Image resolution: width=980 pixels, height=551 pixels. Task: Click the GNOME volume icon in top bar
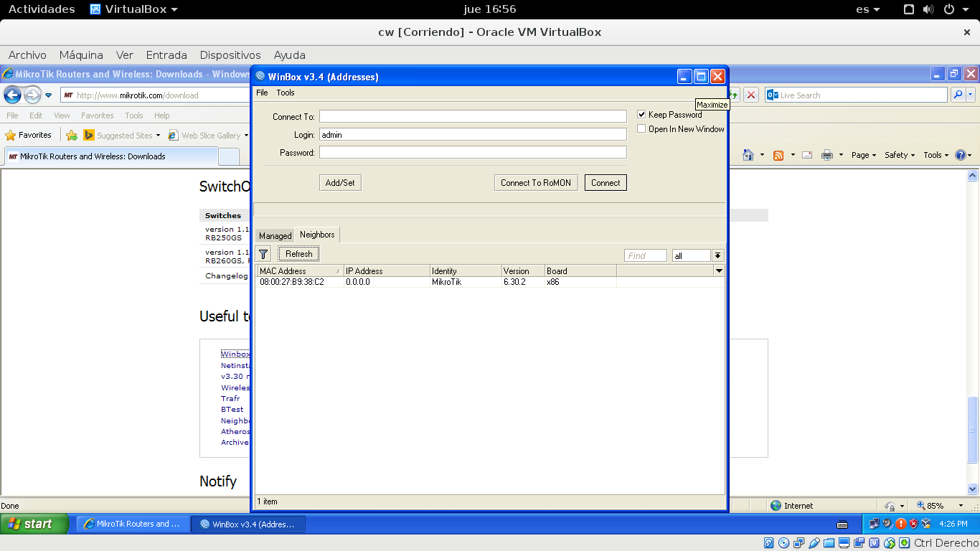(928, 9)
